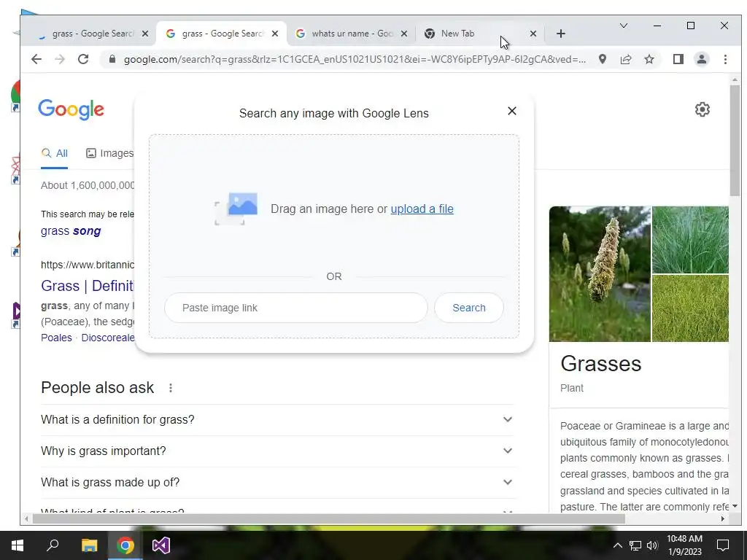
Task: Close the 'whats ur name' tab
Action: click(x=404, y=34)
